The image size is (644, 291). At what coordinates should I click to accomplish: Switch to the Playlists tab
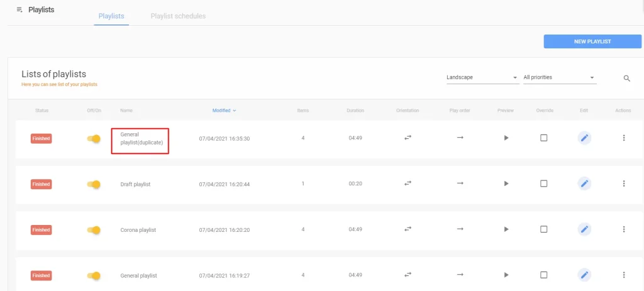click(x=111, y=16)
